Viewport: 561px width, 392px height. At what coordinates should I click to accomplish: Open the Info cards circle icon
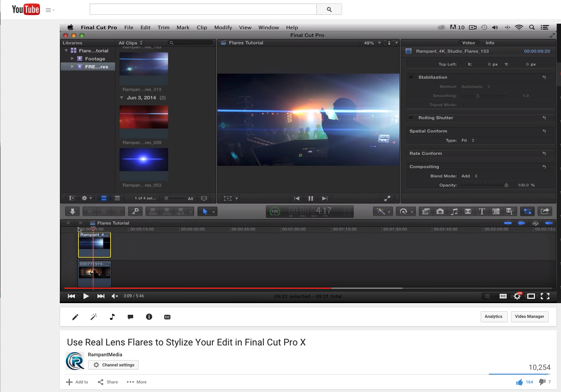pos(149,317)
